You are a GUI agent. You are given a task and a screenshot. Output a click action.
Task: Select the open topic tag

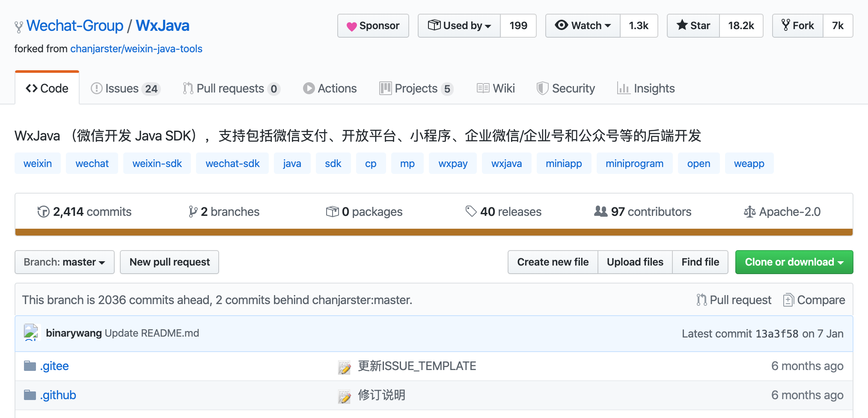pyautogui.click(x=699, y=163)
